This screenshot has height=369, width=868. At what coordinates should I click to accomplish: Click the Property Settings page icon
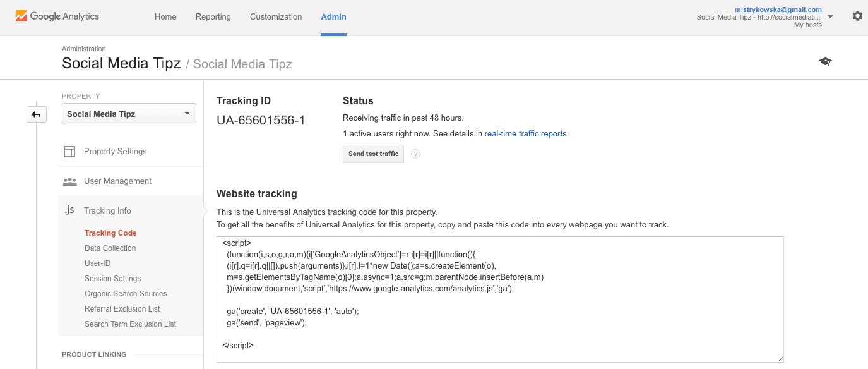click(69, 152)
